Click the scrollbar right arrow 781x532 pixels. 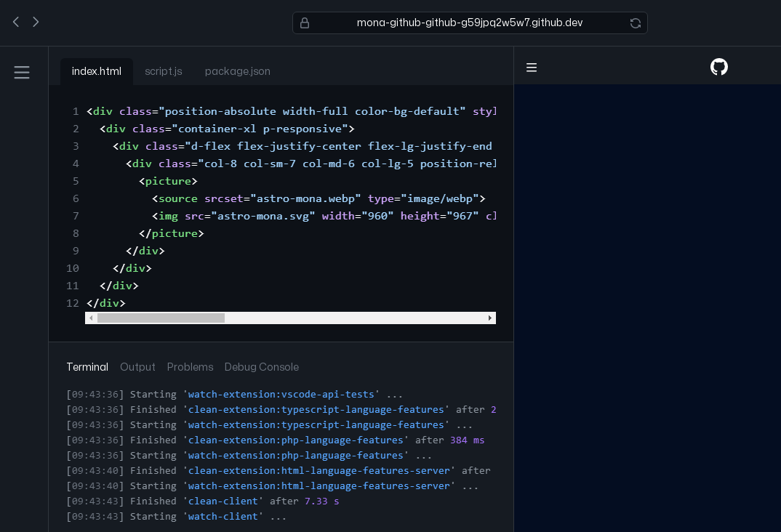click(489, 318)
